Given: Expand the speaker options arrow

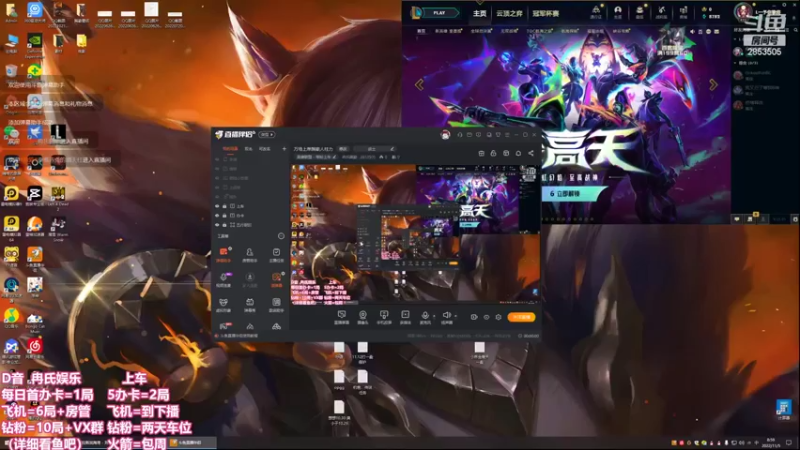Looking at the screenshot, I should (x=456, y=316).
